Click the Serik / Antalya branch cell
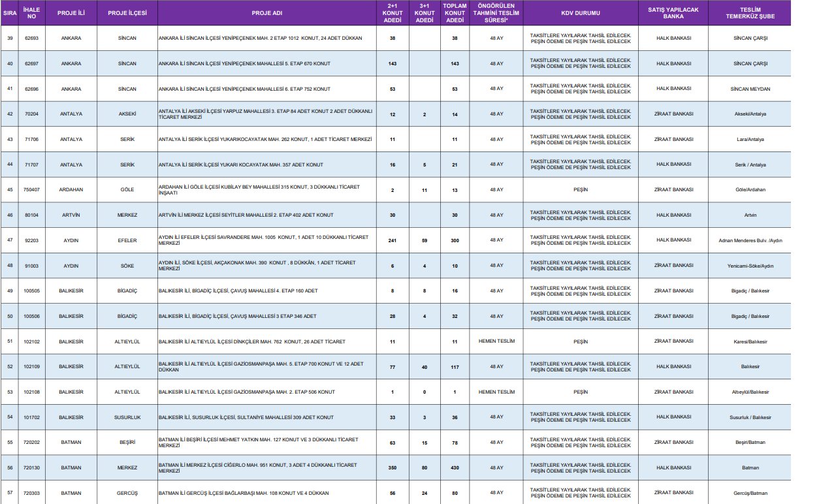Viewport: 836px width, 504px height. pyautogui.click(x=750, y=165)
